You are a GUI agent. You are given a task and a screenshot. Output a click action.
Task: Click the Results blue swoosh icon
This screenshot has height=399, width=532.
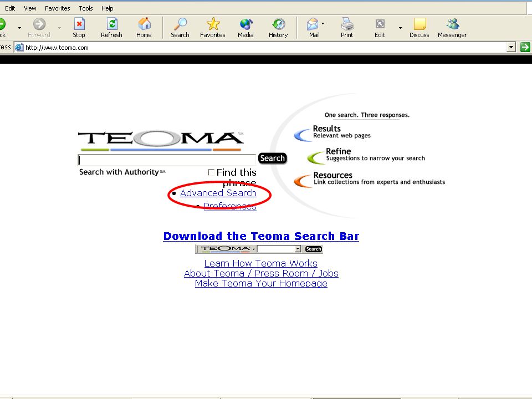[303, 134]
